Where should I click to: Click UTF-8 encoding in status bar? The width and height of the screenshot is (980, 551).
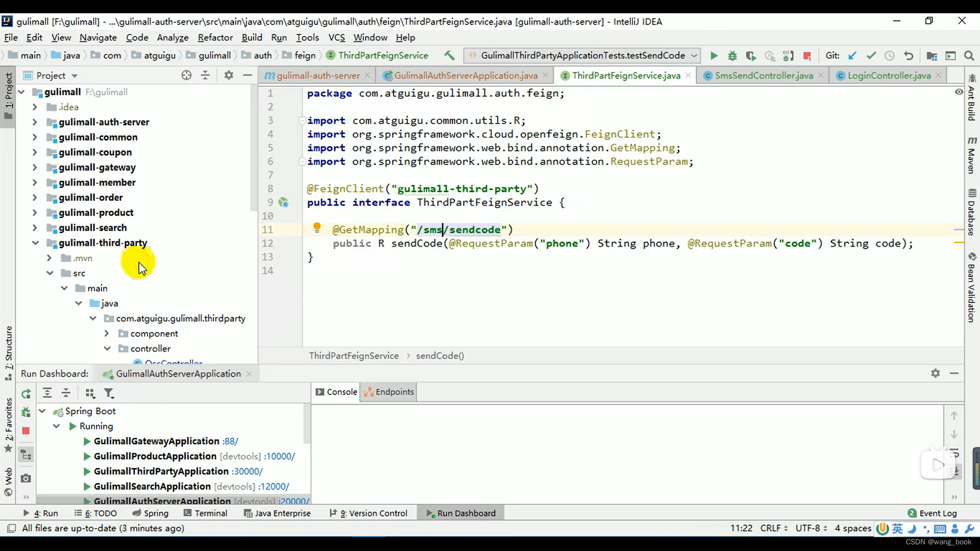coord(811,528)
